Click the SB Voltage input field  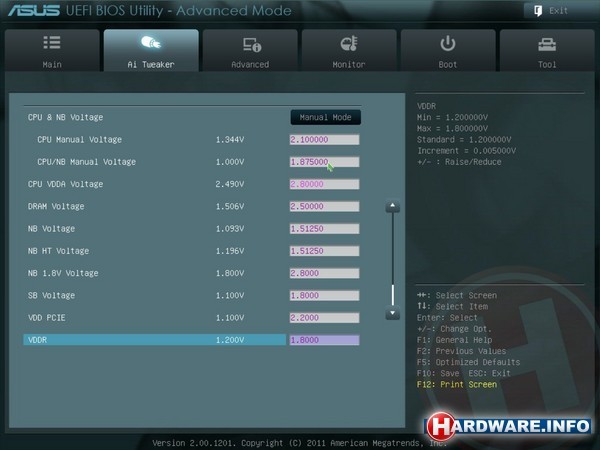[x=324, y=295]
